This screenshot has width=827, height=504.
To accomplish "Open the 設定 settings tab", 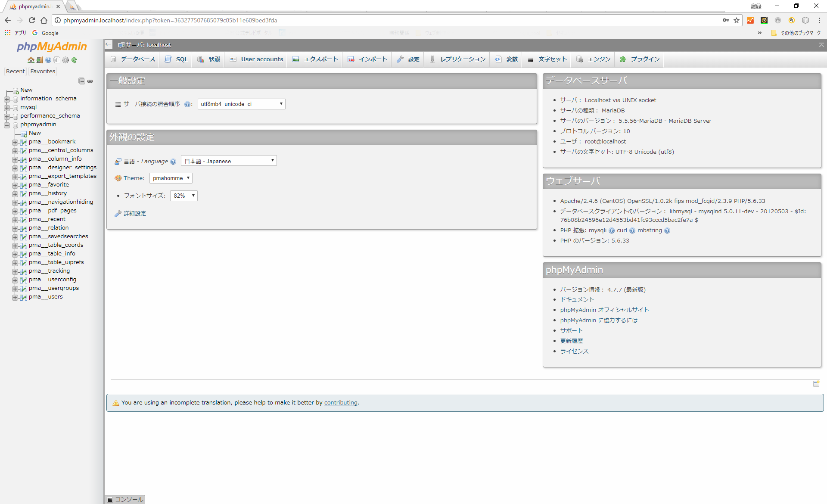I will pyautogui.click(x=408, y=59).
